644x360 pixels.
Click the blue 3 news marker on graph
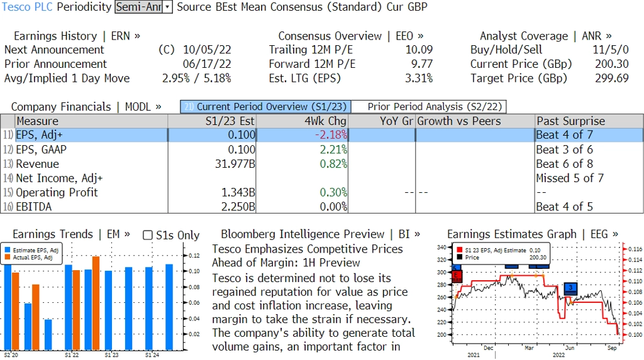[570, 288]
